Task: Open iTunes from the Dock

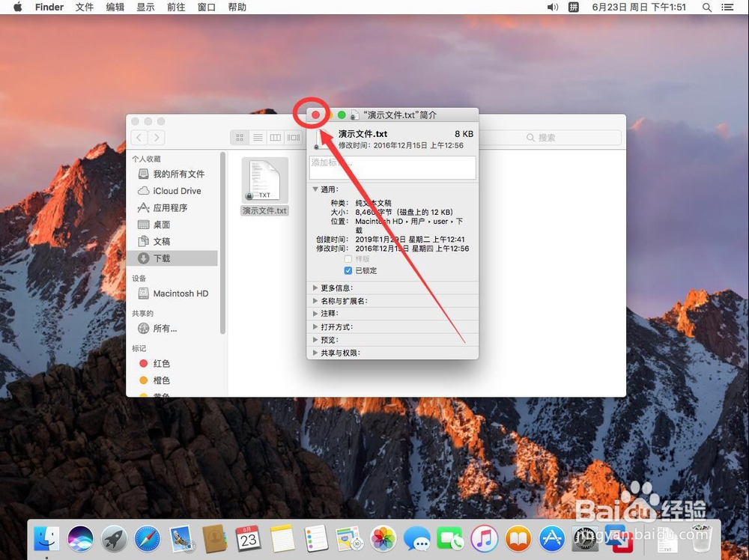Action: click(484, 538)
